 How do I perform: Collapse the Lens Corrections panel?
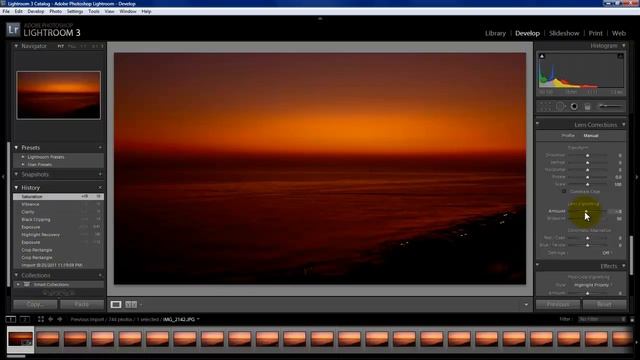(624, 124)
